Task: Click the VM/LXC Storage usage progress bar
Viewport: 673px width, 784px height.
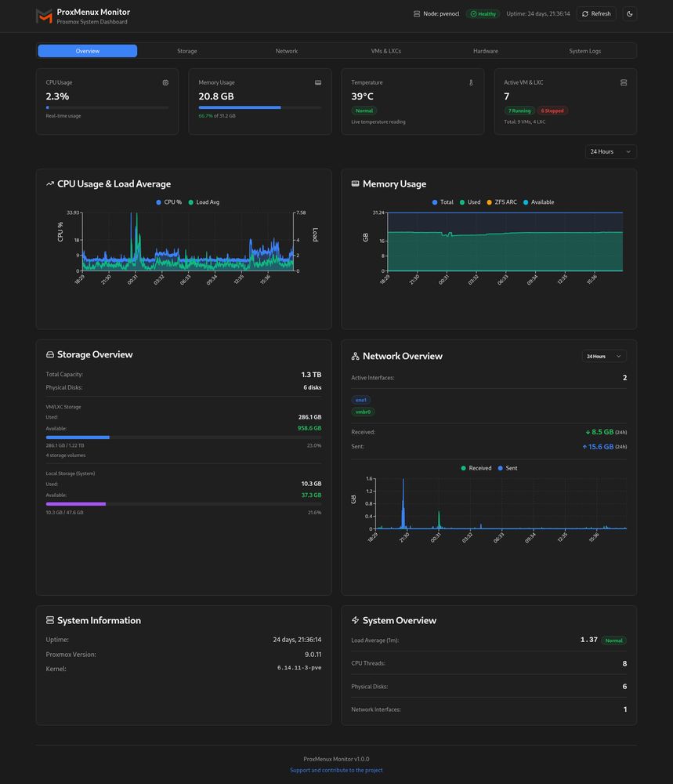Action: [183, 437]
